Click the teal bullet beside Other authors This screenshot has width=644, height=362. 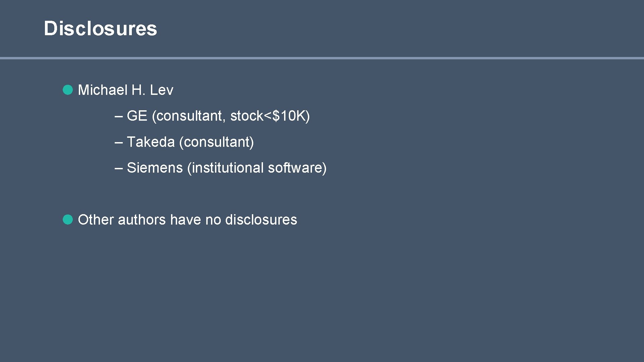[x=68, y=220]
